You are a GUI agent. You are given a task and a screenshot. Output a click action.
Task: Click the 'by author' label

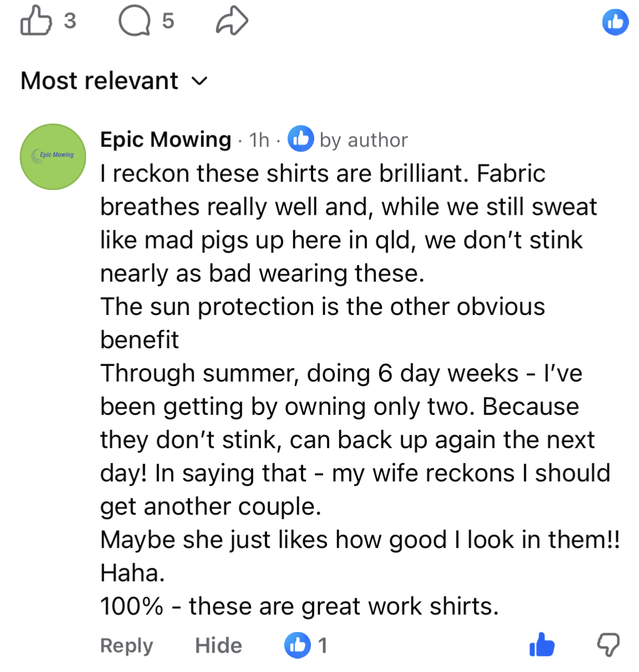click(364, 140)
